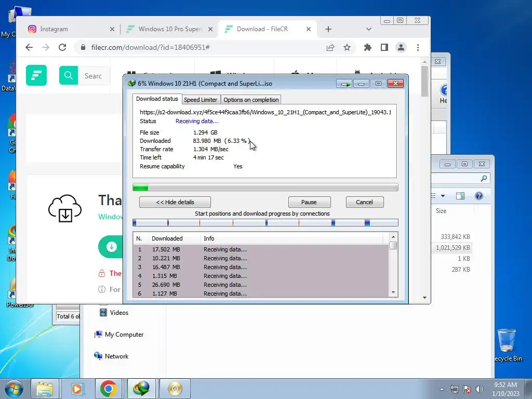Viewport: 532px width, 399px height.
Task: Click the Explorer help question mark icon
Action: point(478,196)
